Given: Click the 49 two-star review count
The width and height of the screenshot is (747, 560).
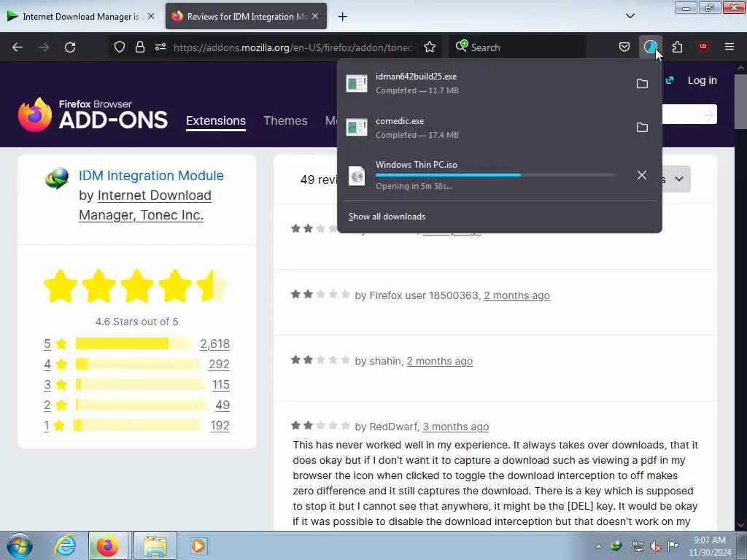Looking at the screenshot, I should click(222, 405).
